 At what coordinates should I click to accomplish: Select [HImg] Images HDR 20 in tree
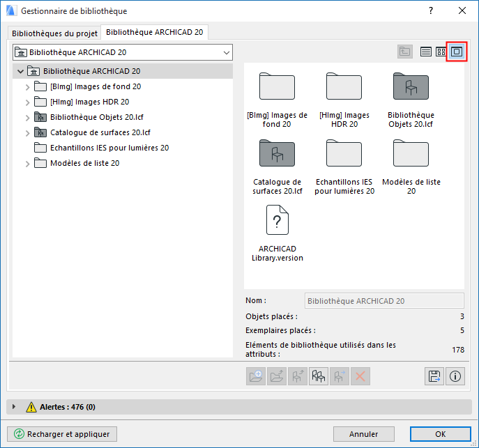(89, 102)
